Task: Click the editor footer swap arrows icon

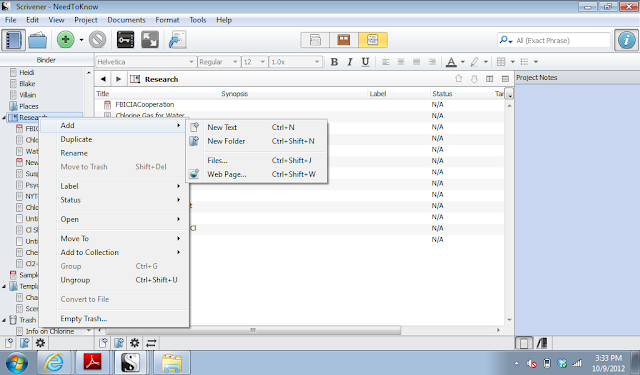Action: [x=151, y=343]
